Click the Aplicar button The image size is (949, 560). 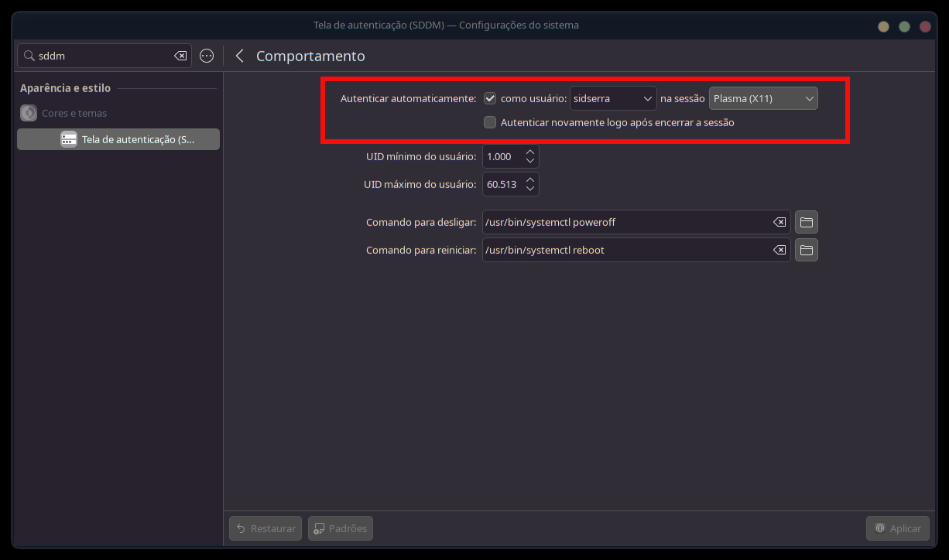click(897, 528)
